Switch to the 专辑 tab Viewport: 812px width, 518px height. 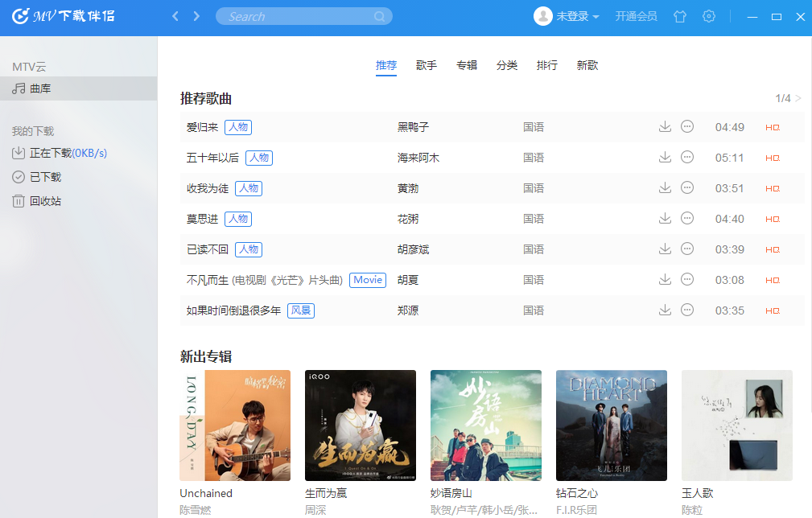467,65
